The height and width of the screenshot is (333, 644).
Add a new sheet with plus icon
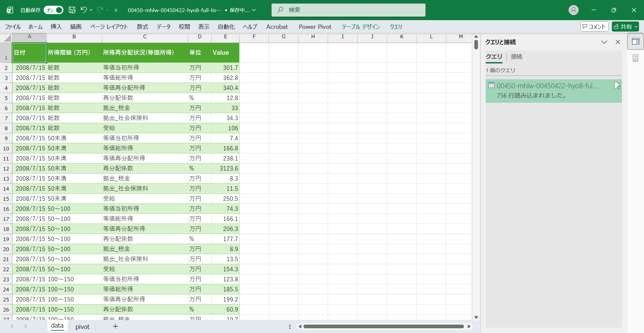click(x=115, y=326)
